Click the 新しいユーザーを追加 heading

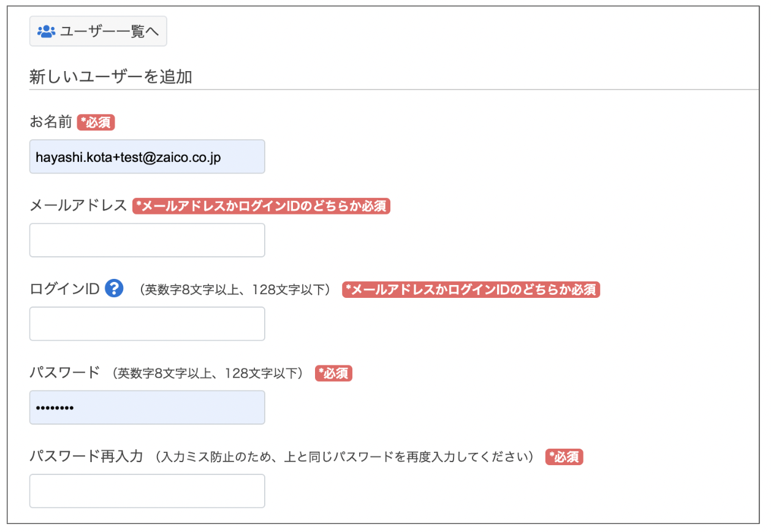pos(111,77)
